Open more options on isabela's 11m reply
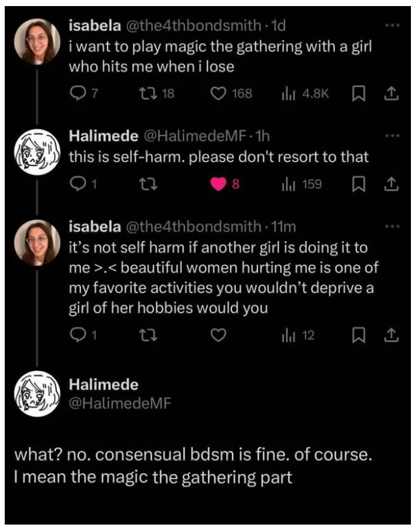This screenshot has height=532, width=417. click(x=393, y=226)
